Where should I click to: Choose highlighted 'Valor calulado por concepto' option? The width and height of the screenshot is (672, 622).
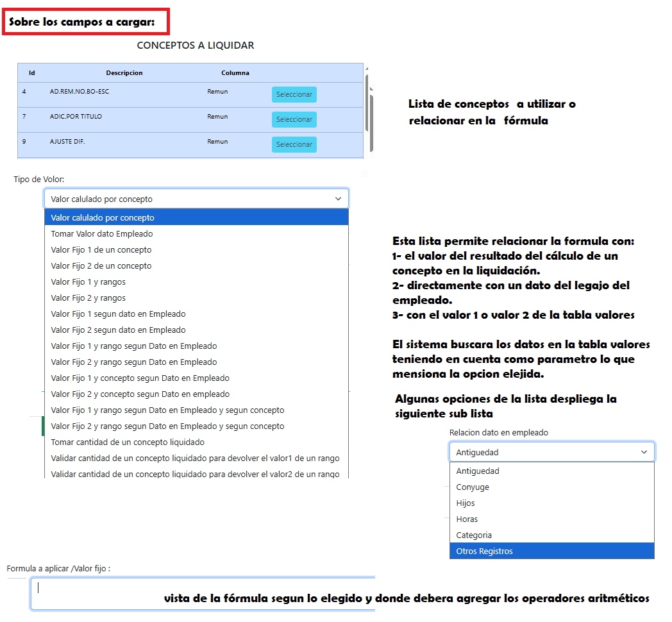[196, 217]
